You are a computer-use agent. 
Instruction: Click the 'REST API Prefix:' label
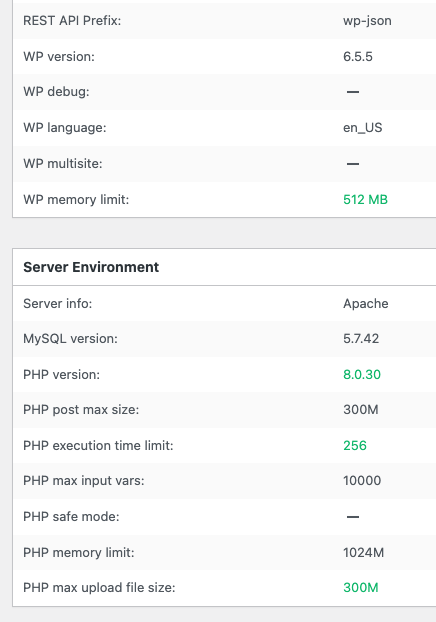click(72, 21)
